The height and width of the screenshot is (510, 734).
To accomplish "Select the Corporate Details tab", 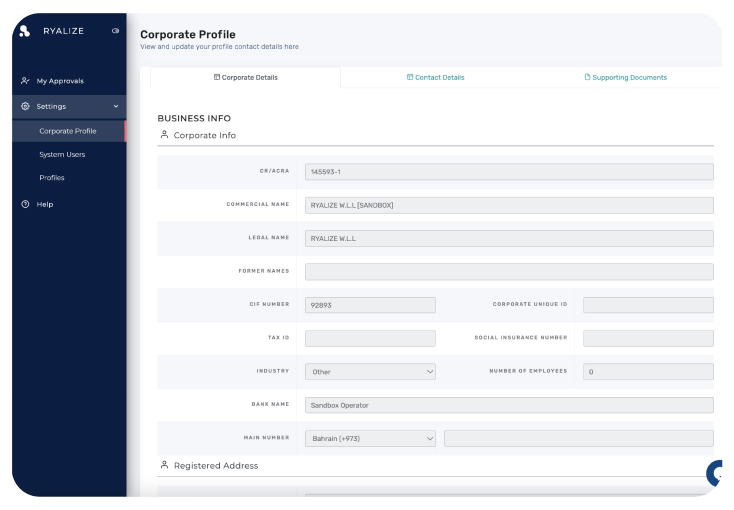I will coord(246,77).
